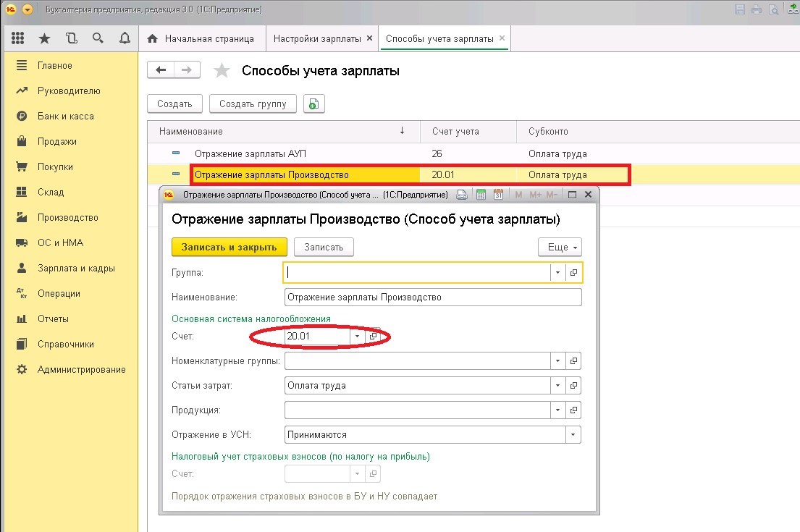Click the Субконто column header
The image size is (800, 532).
pyautogui.click(x=658, y=131)
